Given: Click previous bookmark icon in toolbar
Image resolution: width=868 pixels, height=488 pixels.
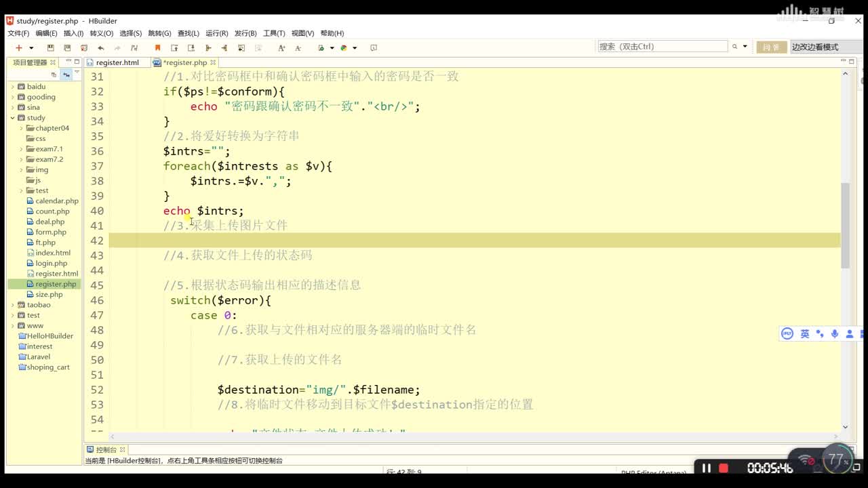Looking at the screenshot, I should pyautogui.click(x=174, y=47).
